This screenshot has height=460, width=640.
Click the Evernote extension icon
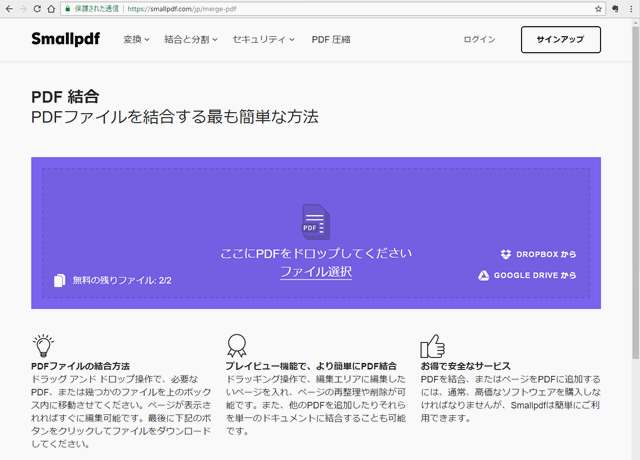615,9
